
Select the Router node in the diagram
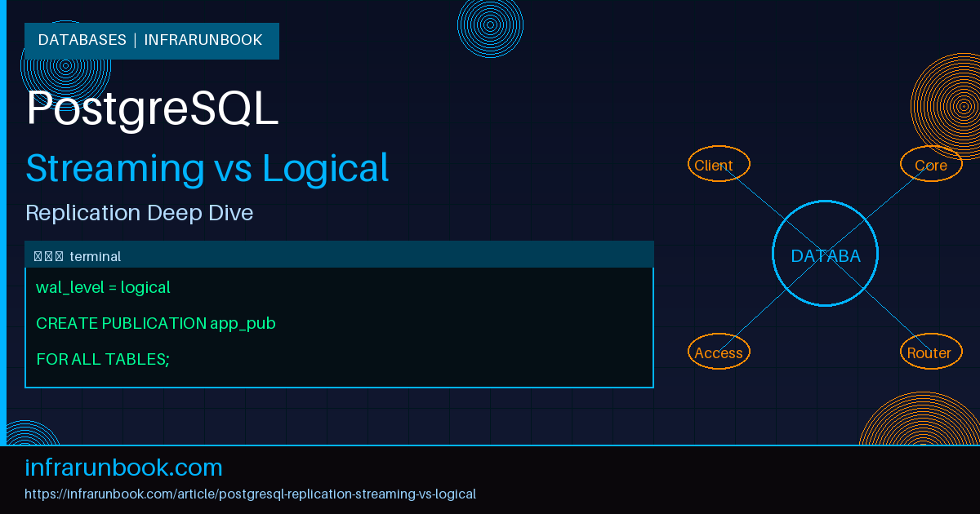point(930,352)
